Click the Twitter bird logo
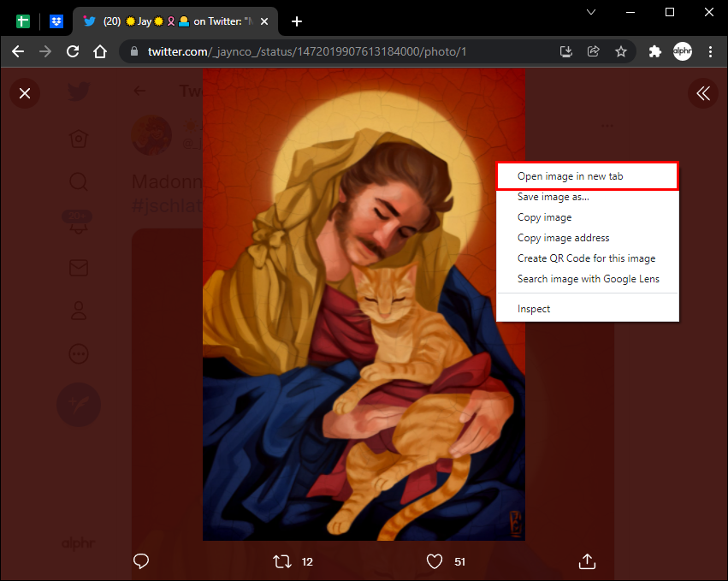This screenshot has width=728, height=581. [78, 92]
